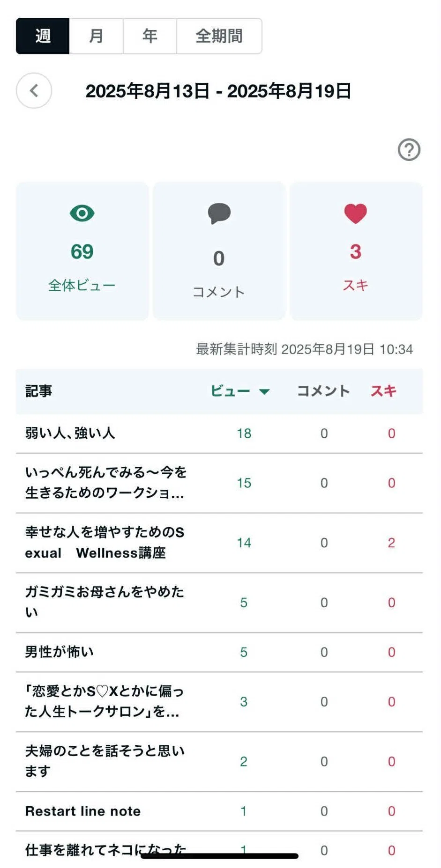Sort table by スキ column header
Screen dimensions: 441x868
click(383, 391)
